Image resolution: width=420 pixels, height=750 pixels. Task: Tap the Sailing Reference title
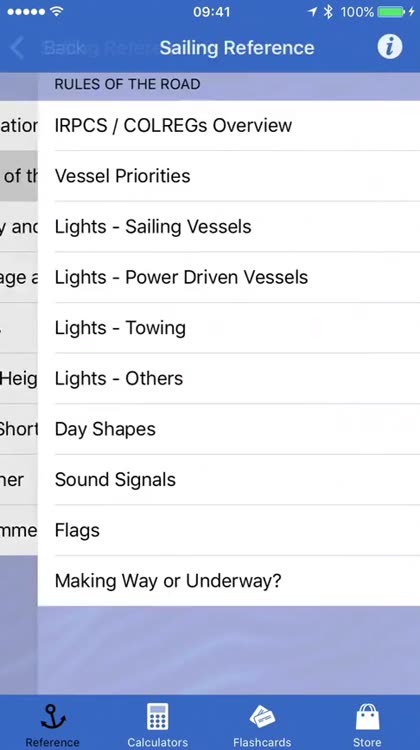[x=237, y=48]
